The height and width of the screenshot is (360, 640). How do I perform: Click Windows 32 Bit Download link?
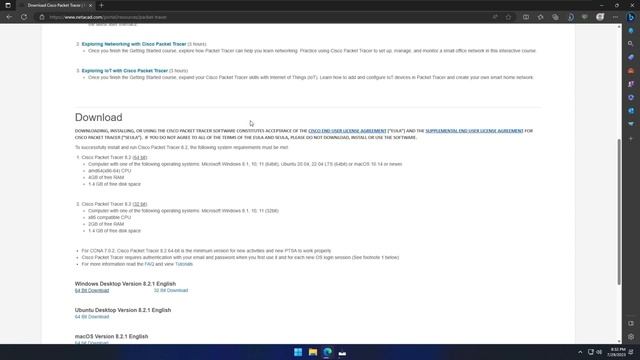171,291
